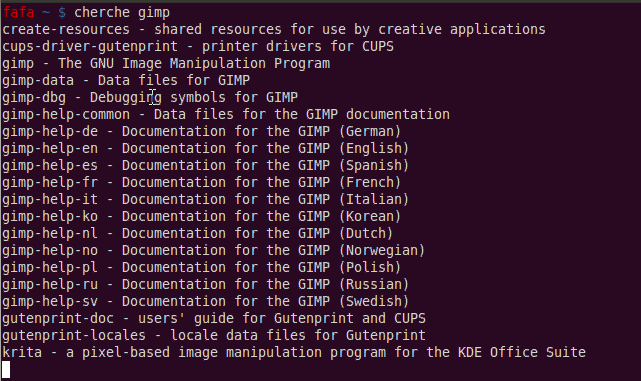
Task: Click the red "fafa" prompt username
Action: pyautogui.click(x=18, y=12)
